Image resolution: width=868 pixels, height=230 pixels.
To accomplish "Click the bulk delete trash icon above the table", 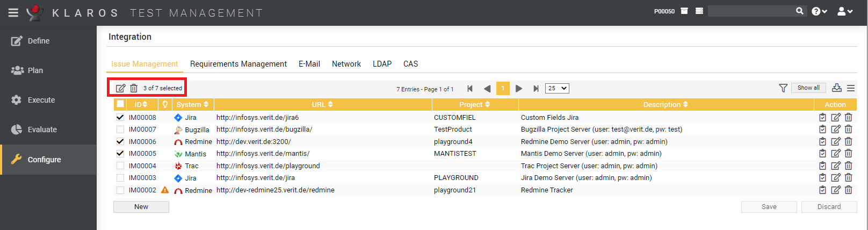I will coord(134,88).
